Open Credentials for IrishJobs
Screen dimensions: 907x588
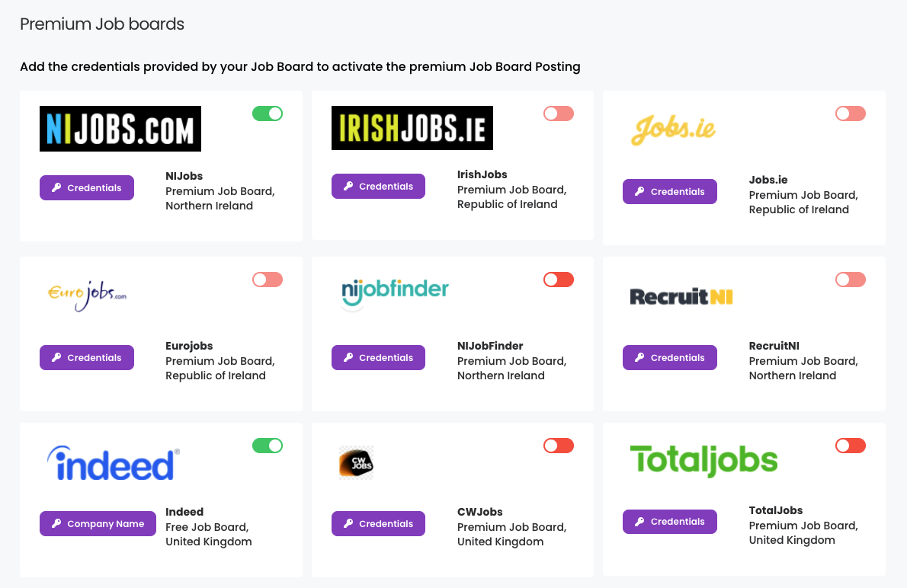[378, 186]
